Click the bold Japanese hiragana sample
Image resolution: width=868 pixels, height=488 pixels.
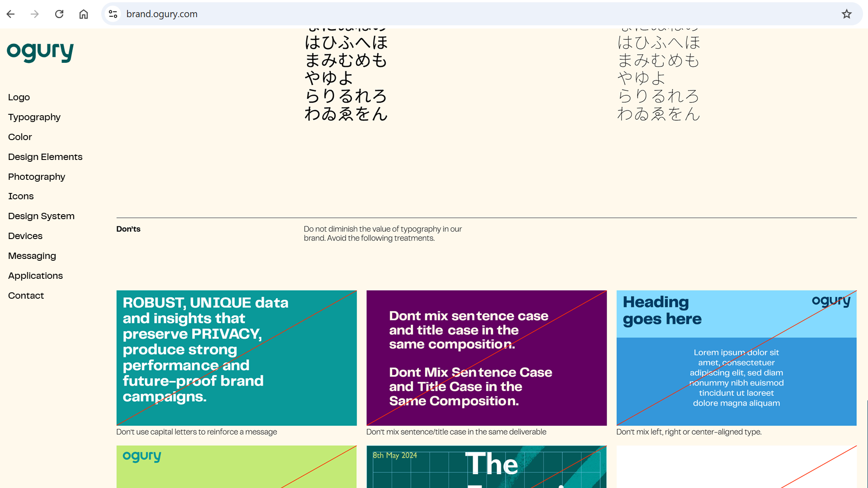(346, 76)
